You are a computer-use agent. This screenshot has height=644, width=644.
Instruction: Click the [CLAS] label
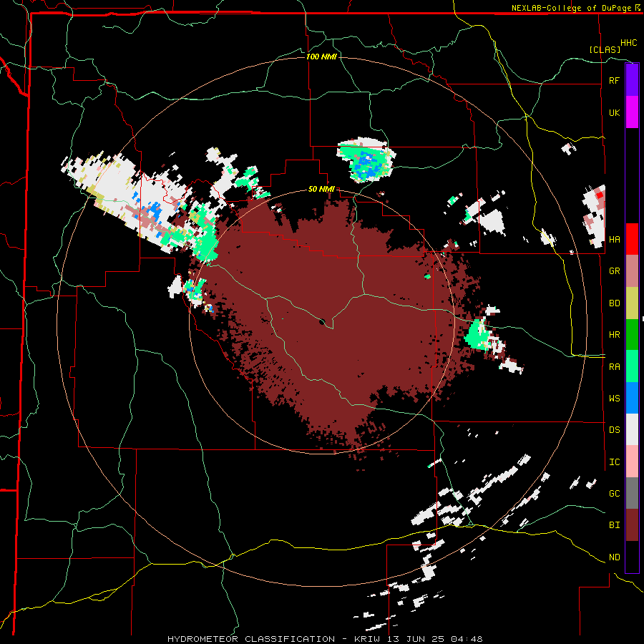[605, 49]
